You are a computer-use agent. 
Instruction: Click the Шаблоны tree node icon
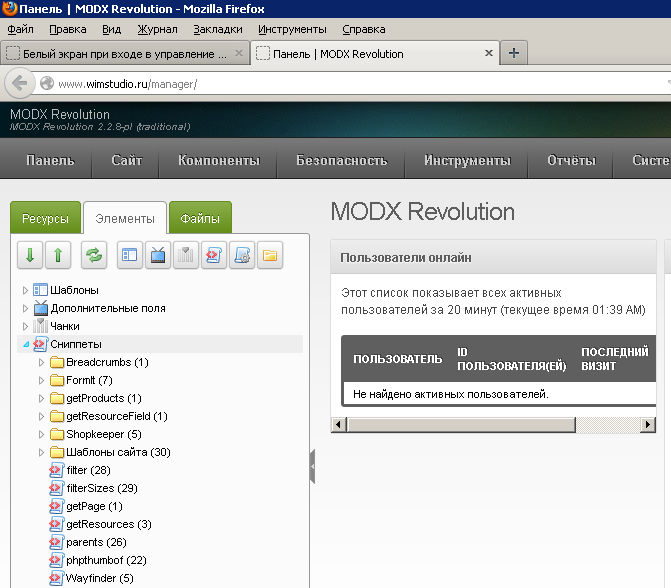click(40, 290)
